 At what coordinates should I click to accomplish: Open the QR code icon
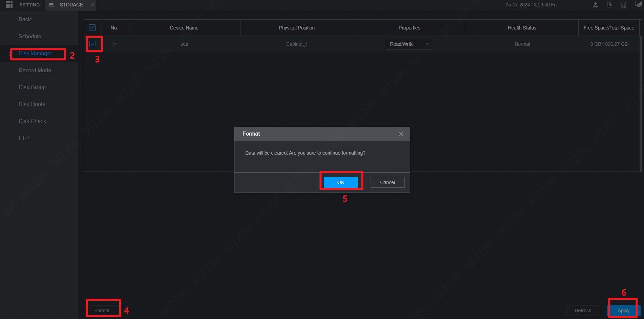pos(623,5)
